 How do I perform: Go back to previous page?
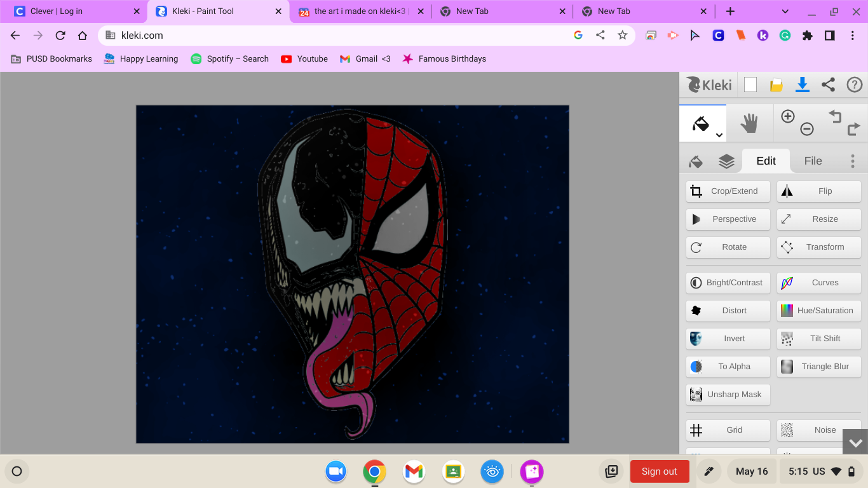pos(15,36)
